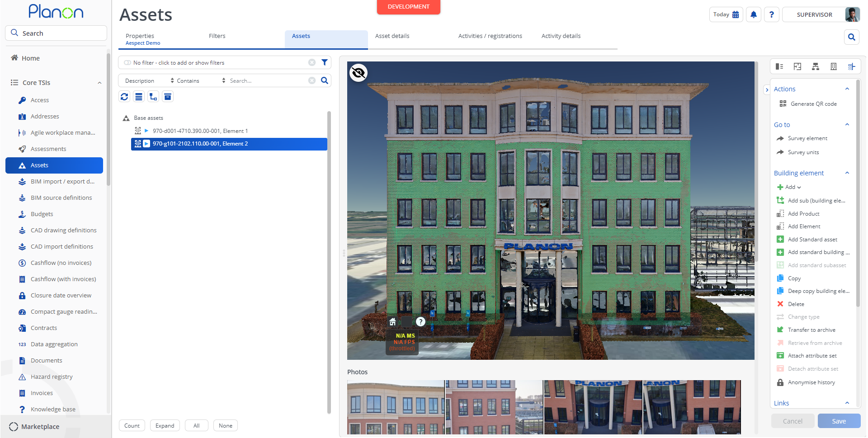This screenshot has width=868, height=438.
Task: Click the archive box toolbar icon
Action: point(168,97)
